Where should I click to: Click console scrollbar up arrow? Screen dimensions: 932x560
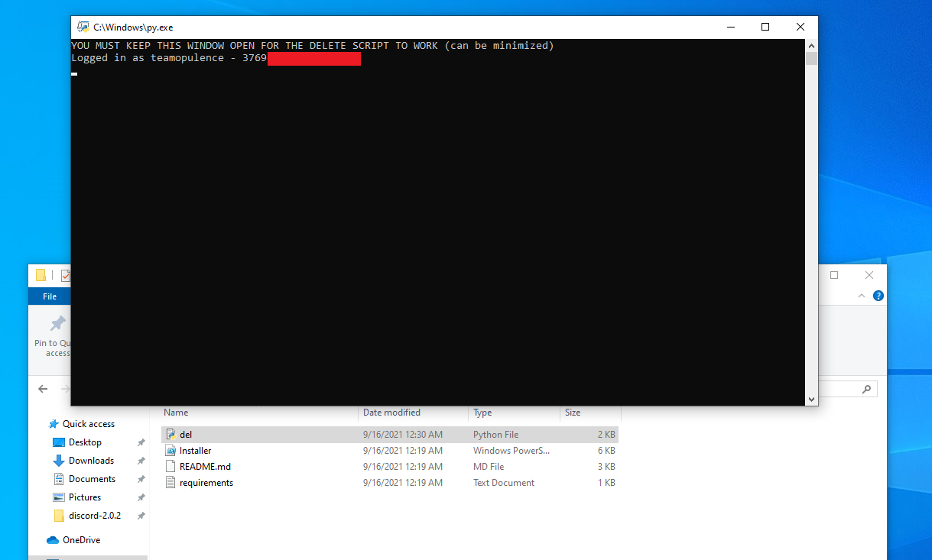click(x=811, y=46)
